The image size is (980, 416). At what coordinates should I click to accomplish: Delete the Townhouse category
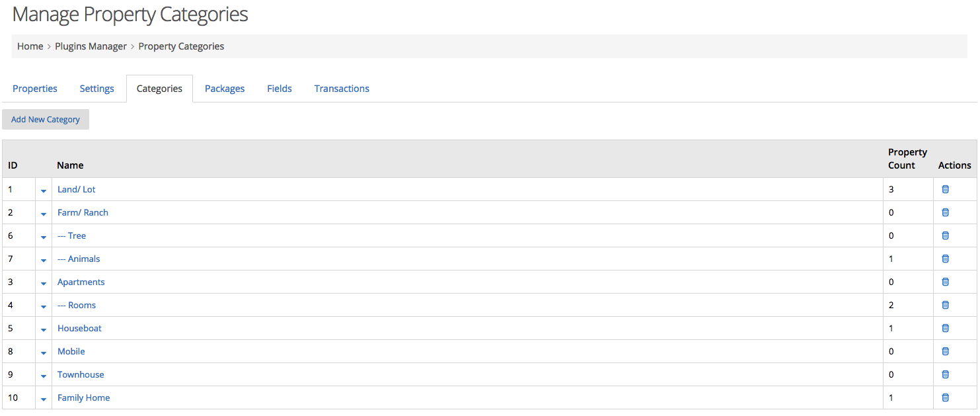coord(945,374)
